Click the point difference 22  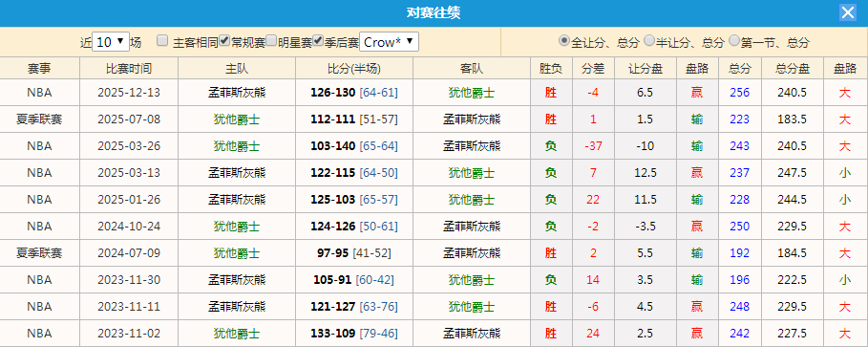coord(593,200)
